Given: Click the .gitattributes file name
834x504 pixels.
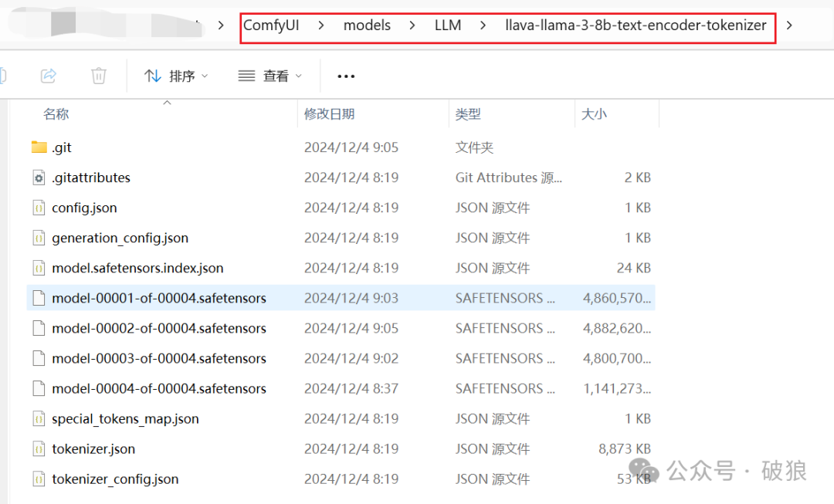Looking at the screenshot, I should [x=91, y=178].
